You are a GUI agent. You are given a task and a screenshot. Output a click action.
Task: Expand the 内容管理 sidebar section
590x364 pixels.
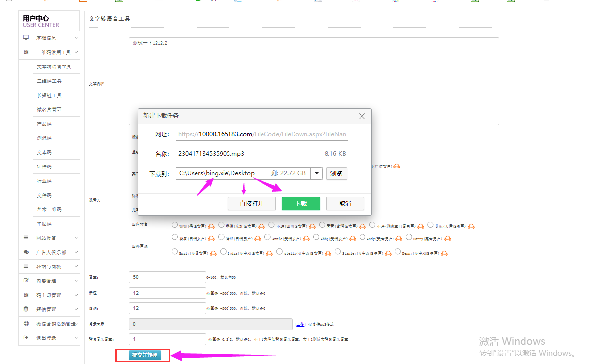49,281
